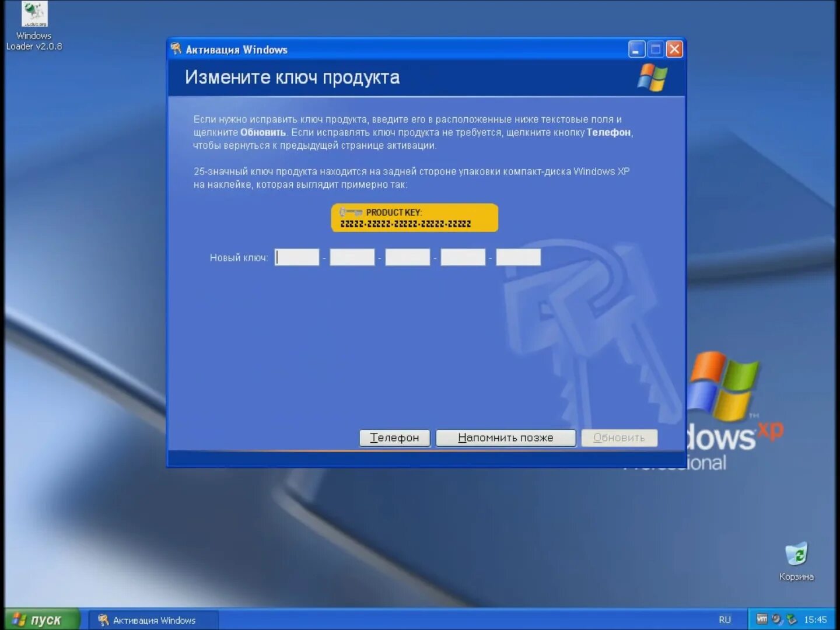Click the Windows flag logo in dialog header

pos(652,78)
